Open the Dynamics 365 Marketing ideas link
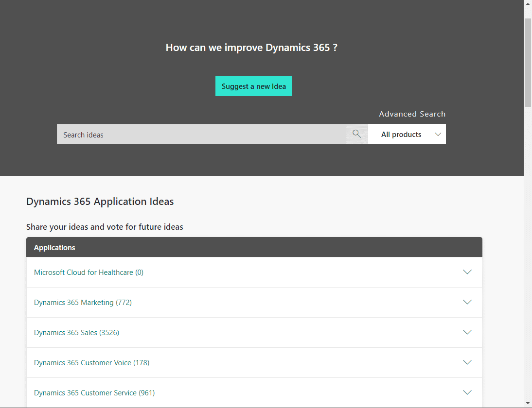This screenshot has height=408, width=532. [83, 302]
